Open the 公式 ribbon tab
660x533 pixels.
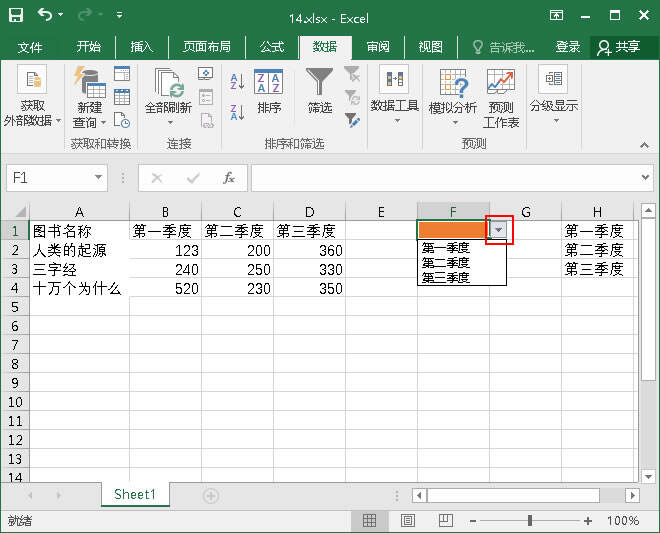[x=272, y=47]
